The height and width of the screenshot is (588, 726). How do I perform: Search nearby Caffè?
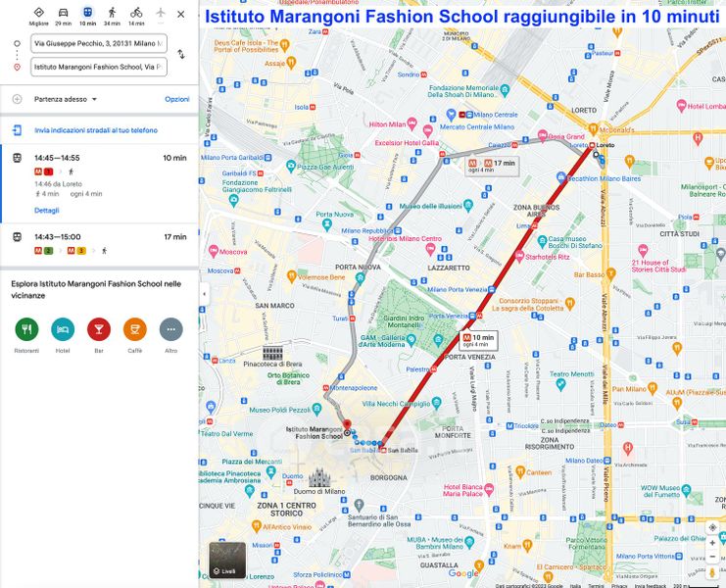tap(135, 329)
